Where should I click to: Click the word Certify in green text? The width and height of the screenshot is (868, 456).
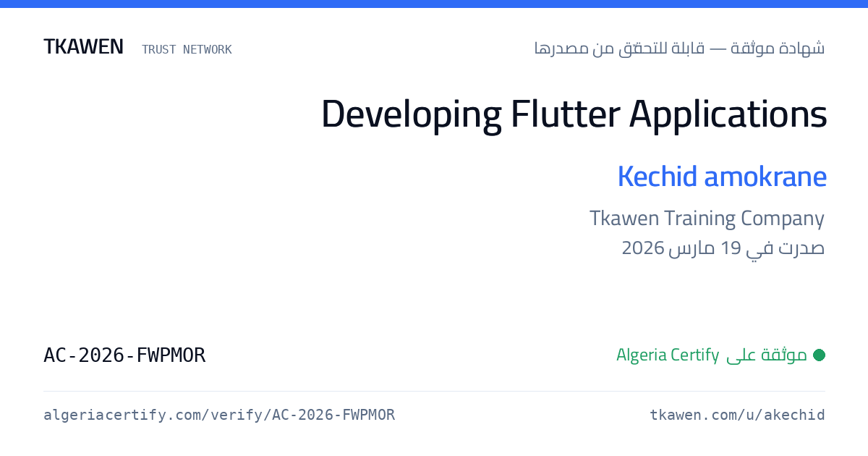(694, 355)
